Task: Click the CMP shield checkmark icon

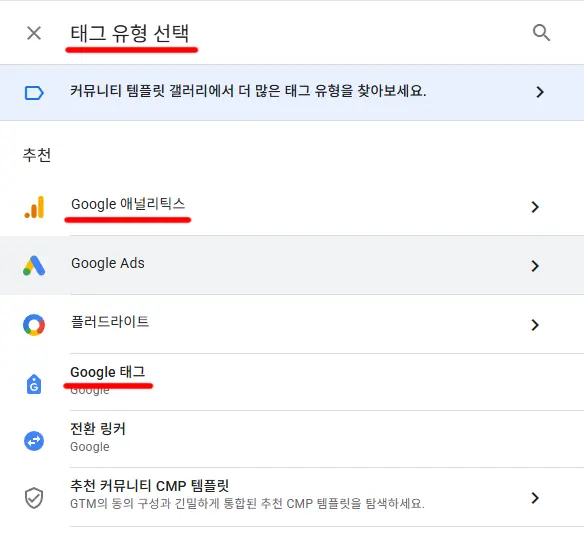Action: pos(34,498)
